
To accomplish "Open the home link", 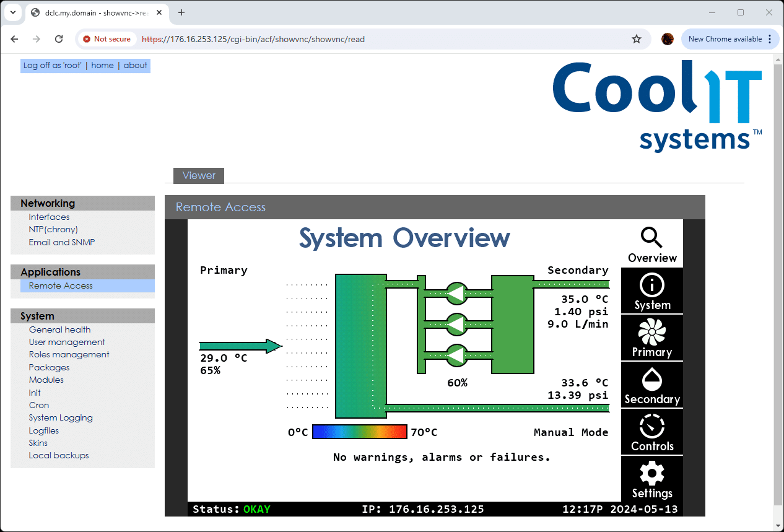I will point(102,65).
